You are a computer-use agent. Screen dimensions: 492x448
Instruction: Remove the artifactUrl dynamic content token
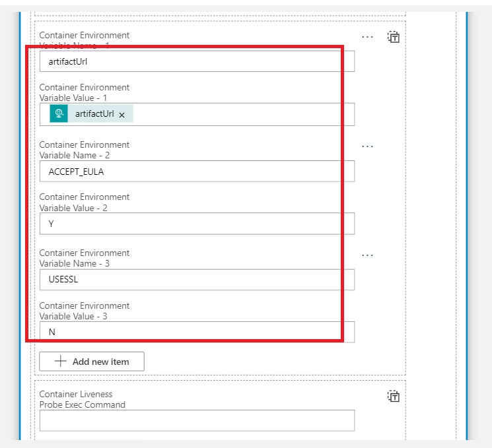[122, 115]
